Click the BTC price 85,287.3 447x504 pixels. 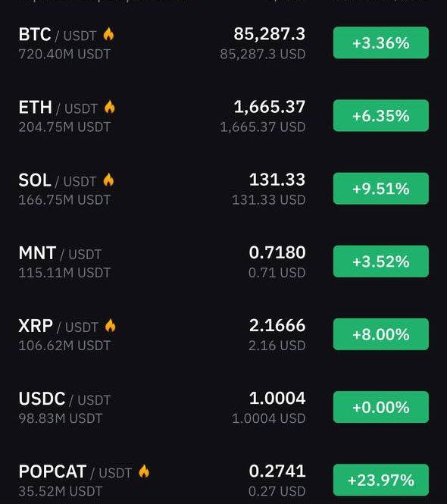click(270, 34)
